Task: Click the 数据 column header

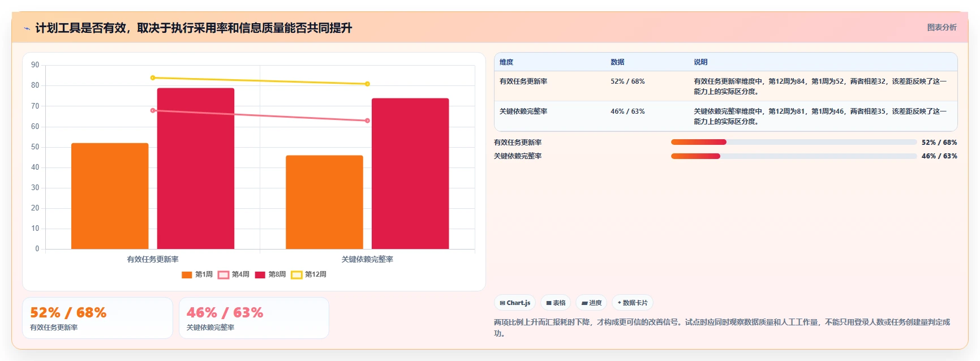Action: (x=617, y=62)
